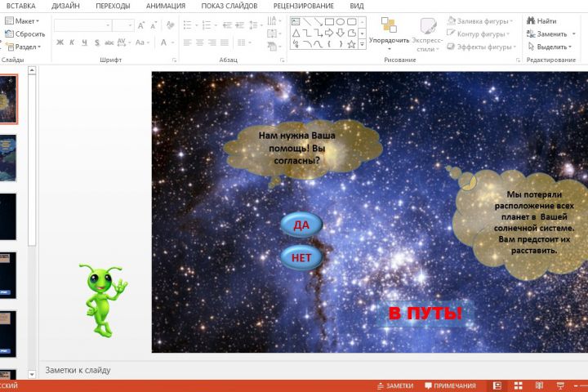
Task: Justify paragraph text
Action: point(225,42)
